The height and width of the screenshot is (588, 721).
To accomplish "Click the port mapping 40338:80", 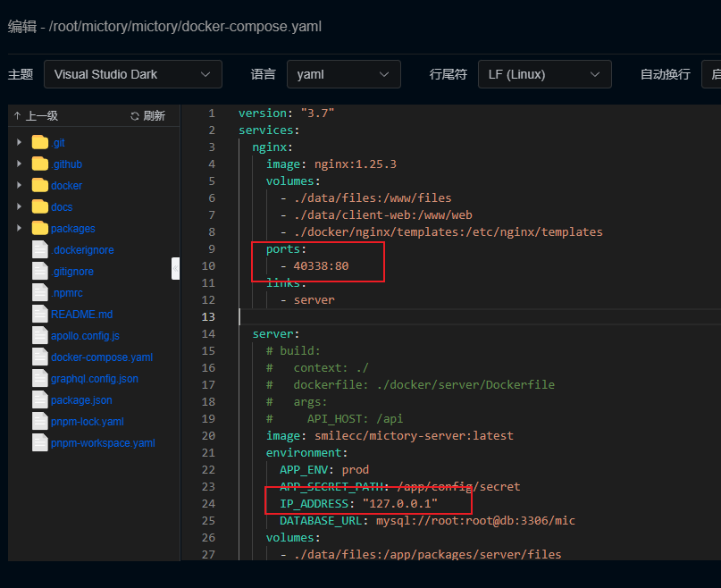I will [321, 266].
